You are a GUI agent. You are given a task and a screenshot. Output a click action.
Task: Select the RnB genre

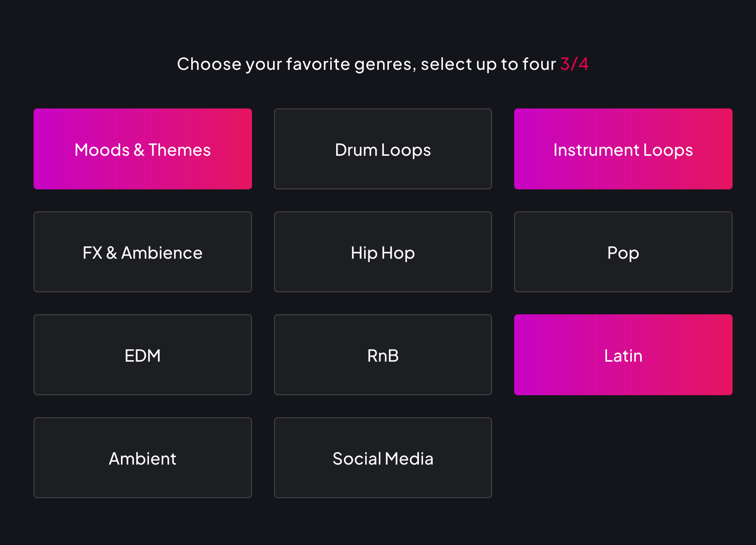[x=383, y=355]
